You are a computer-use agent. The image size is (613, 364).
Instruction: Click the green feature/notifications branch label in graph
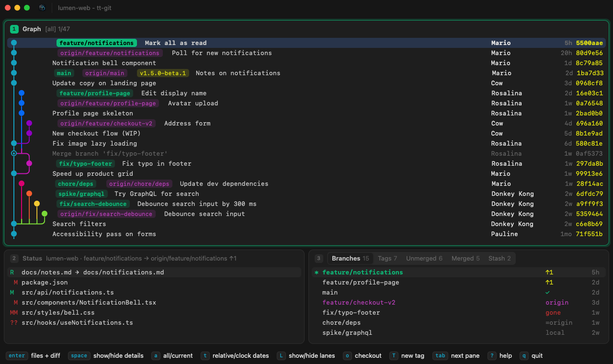coord(97,43)
